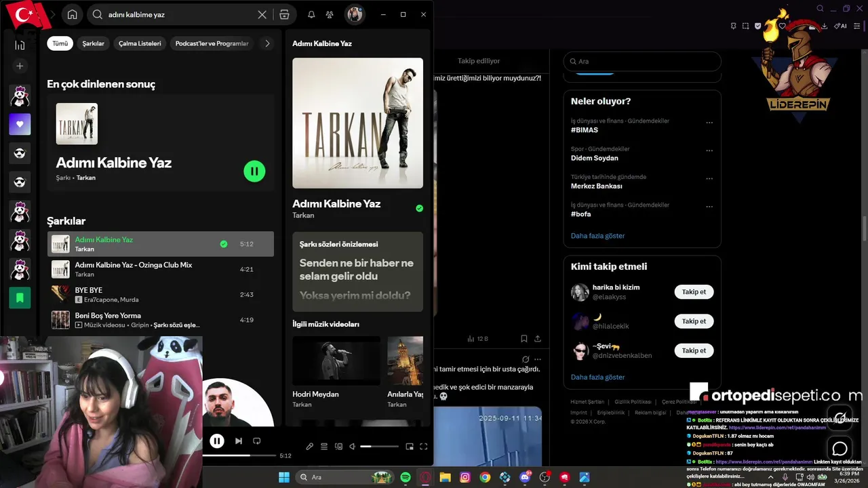Open Spotify profile avatar menu
The width and height of the screenshot is (868, 488).
click(x=355, y=14)
